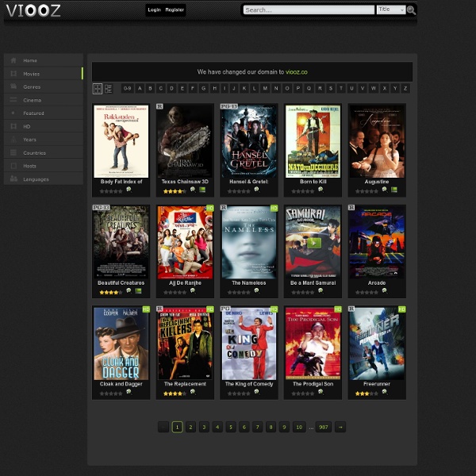Click the search text field

[309, 10]
